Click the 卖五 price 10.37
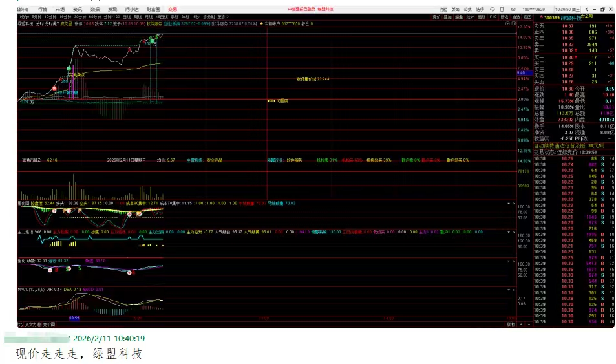This screenshot has width=616, height=364. point(568,26)
